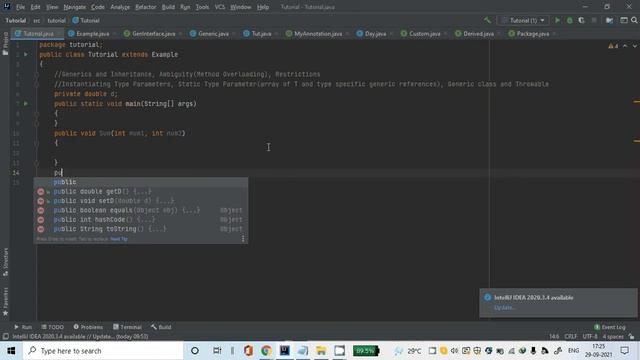Open the Edit menu
Viewport: 640px width, 360px height.
36,7
